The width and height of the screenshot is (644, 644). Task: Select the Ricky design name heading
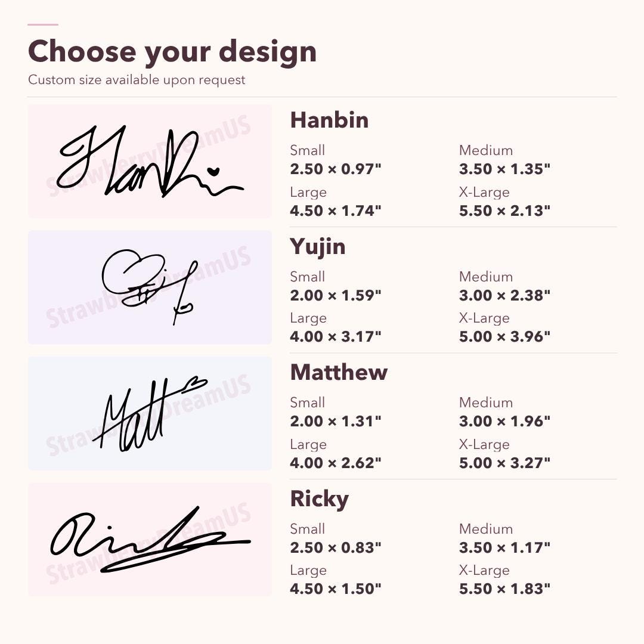[x=319, y=499]
